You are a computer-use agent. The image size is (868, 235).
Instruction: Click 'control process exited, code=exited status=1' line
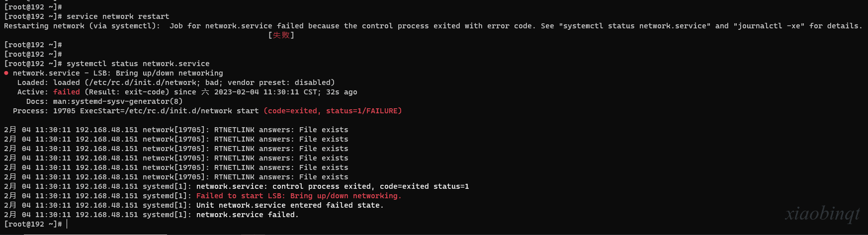click(333, 186)
